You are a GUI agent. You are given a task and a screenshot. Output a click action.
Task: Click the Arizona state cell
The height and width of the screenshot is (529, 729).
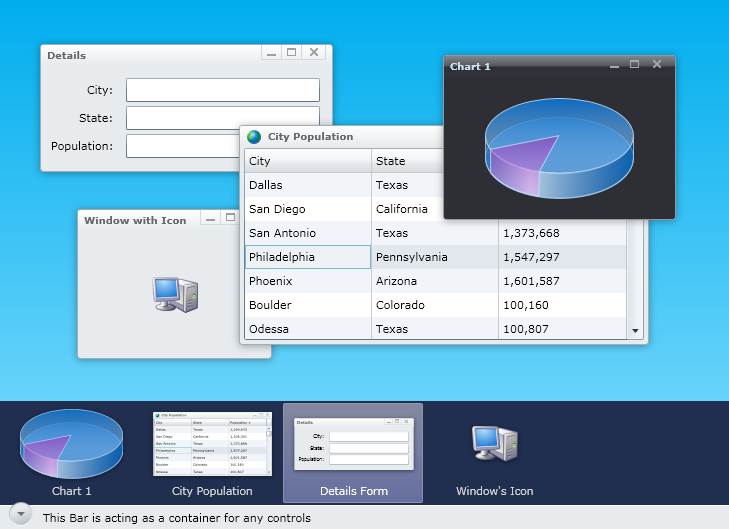tap(435, 281)
